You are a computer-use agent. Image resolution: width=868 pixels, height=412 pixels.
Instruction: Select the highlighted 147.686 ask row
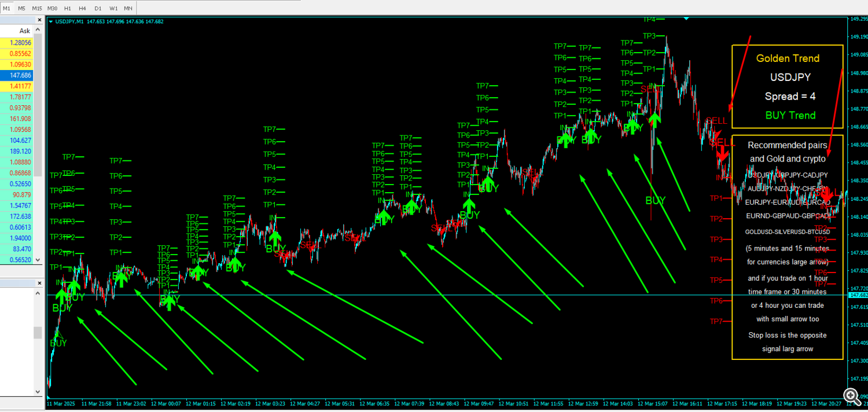pyautogui.click(x=17, y=75)
